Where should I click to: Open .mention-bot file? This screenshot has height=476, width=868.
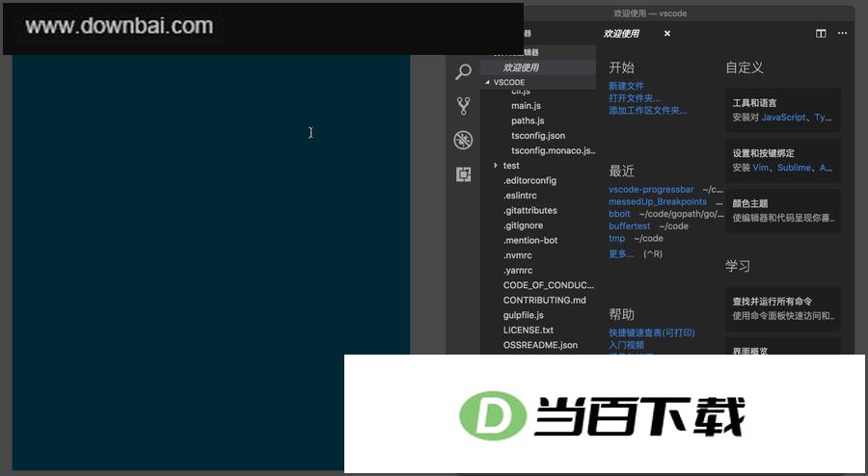530,240
